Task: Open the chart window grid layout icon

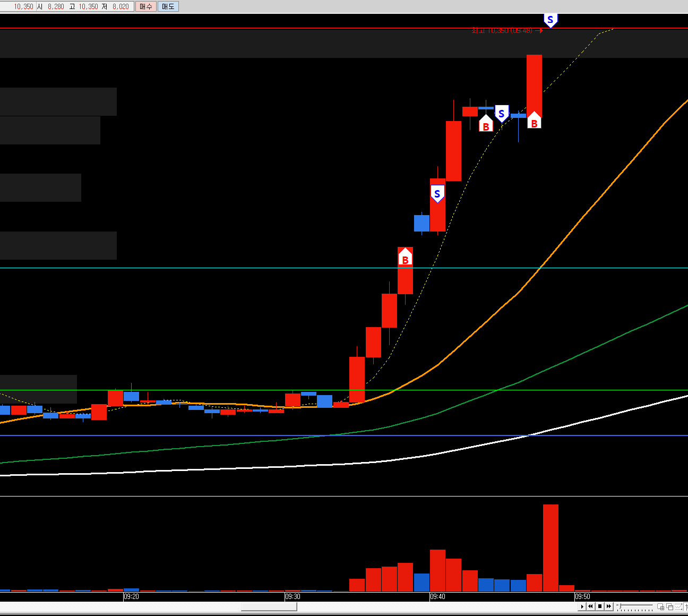Action: (661, 606)
